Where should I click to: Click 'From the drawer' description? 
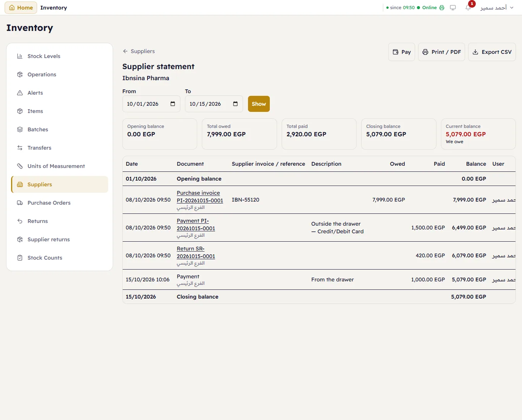pos(332,279)
